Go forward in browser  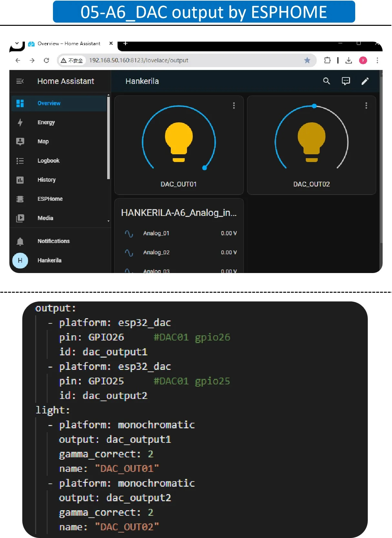[x=32, y=60]
